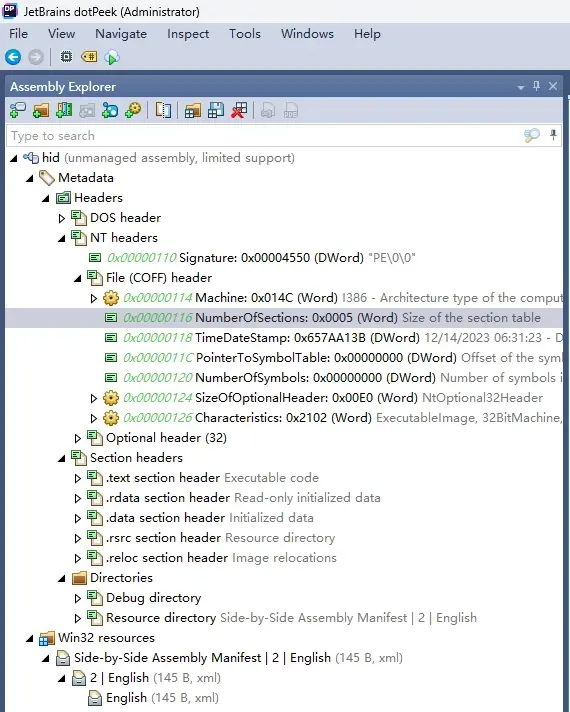Click the Explore Folder add icon
570x712 pixels.
click(x=41, y=110)
